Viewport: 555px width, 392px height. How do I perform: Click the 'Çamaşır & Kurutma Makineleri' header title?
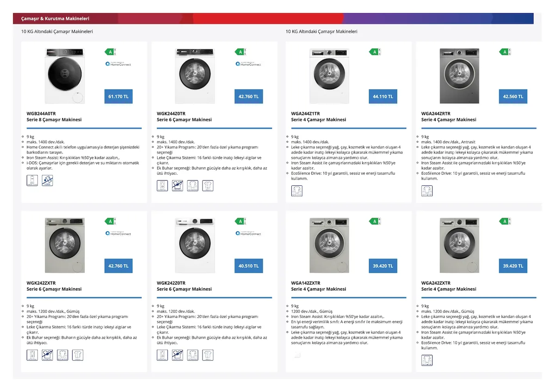pos(55,18)
